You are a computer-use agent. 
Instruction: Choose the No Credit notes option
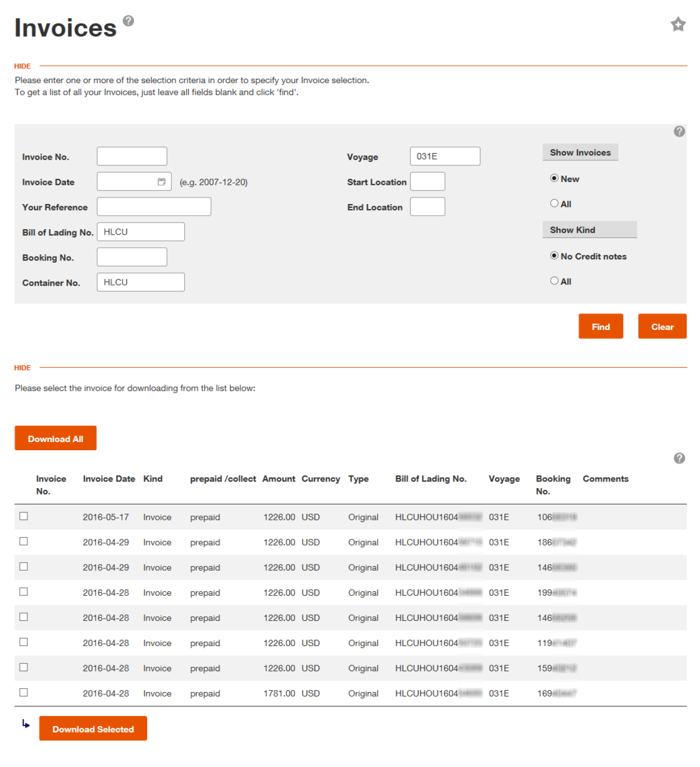[x=555, y=255]
